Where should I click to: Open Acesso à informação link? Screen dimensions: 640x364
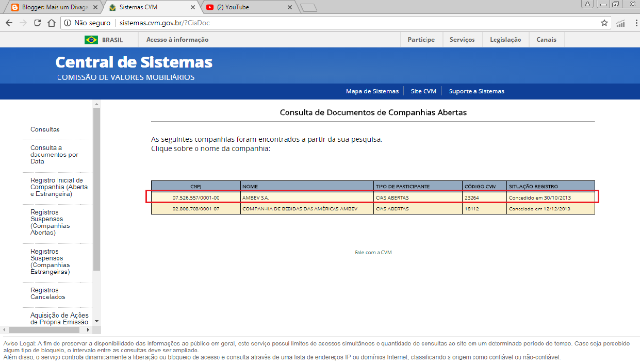coord(177,40)
